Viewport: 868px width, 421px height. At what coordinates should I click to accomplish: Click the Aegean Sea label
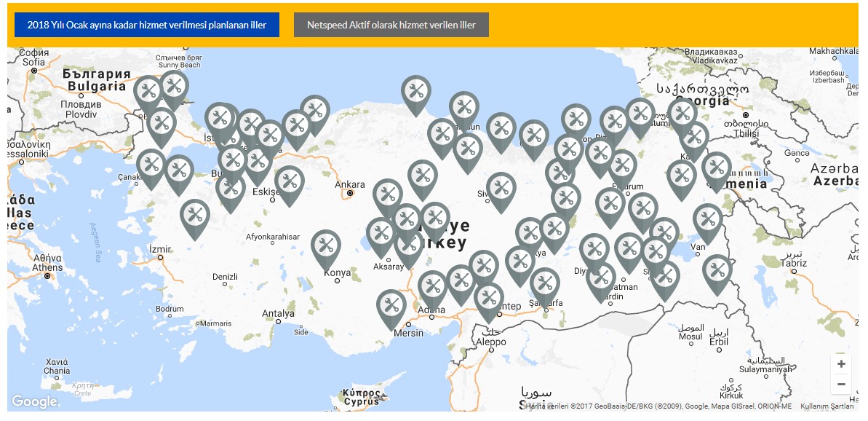(x=97, y=242)
